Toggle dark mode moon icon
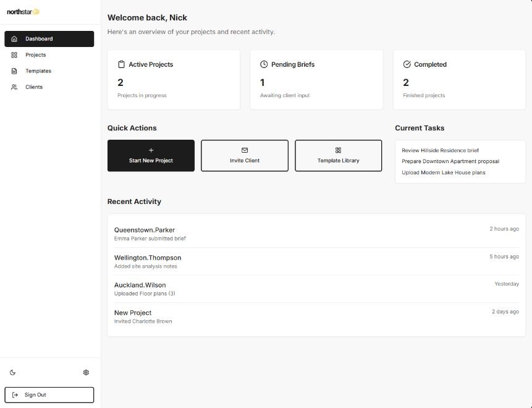 coord(12,372)
